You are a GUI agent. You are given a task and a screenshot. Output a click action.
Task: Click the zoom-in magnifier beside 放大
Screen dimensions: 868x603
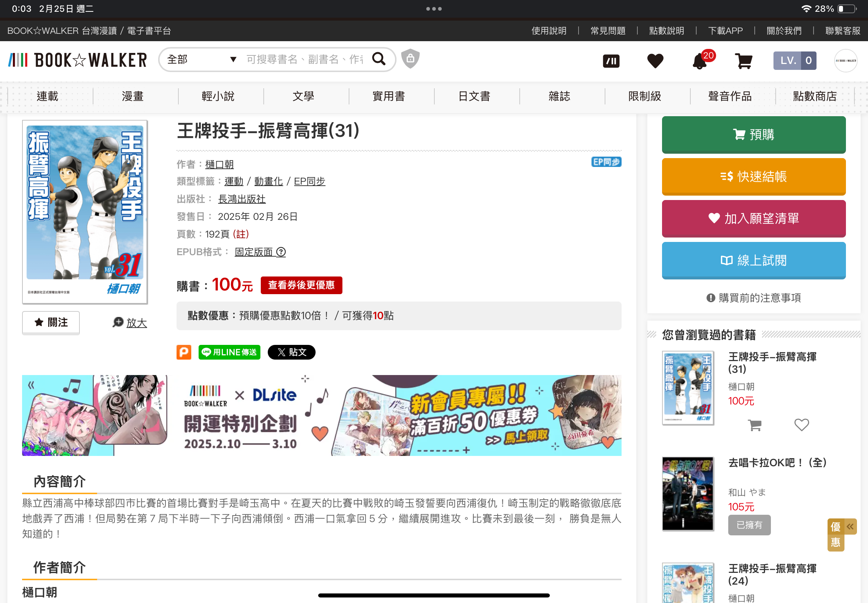118,322
